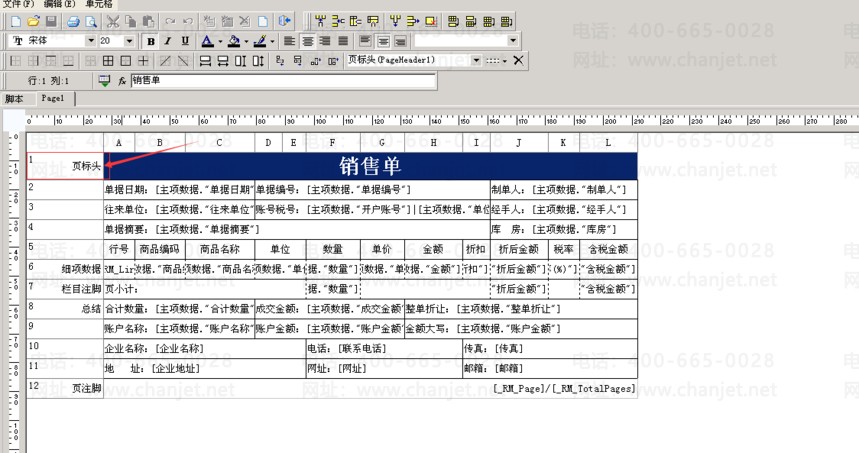Image resolution: width=859 pixels, height=453 pixels.
Task: Apply inner cross border icon
Action: pos(143,61)
